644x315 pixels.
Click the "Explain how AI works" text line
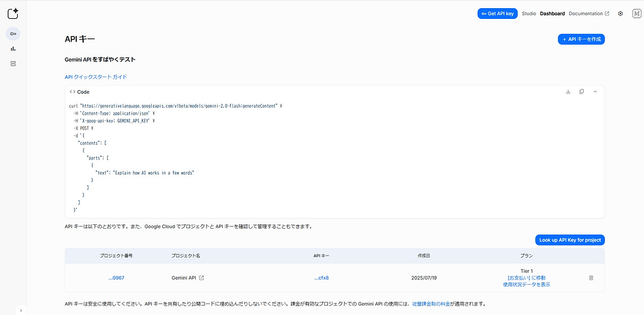coord(145,173)
